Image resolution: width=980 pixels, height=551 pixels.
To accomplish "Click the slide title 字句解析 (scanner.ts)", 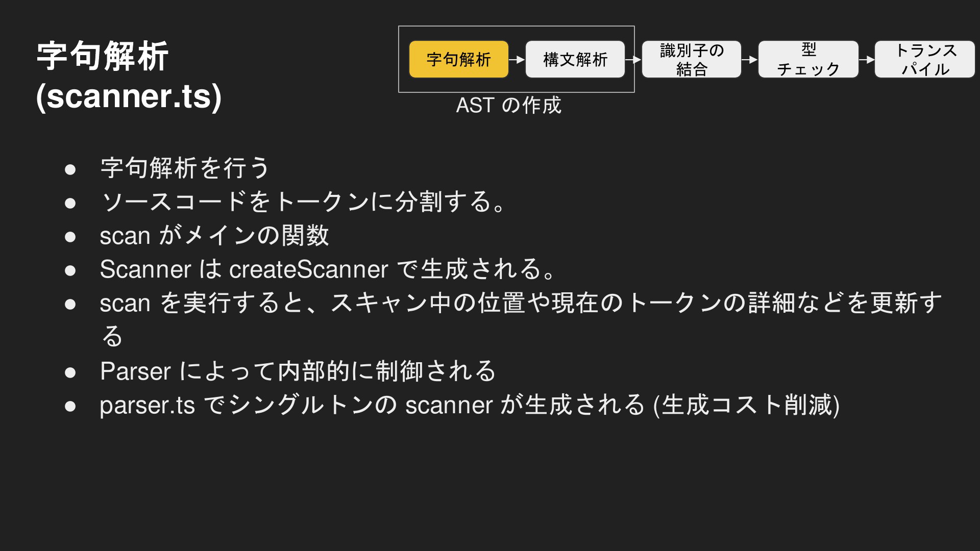I will click(x=129, y=76).
